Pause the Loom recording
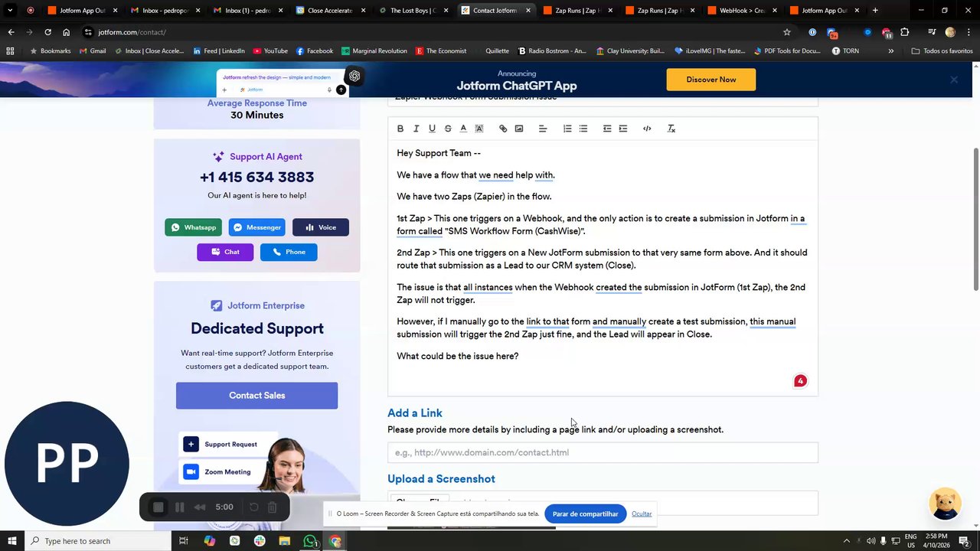 (180, 507)
